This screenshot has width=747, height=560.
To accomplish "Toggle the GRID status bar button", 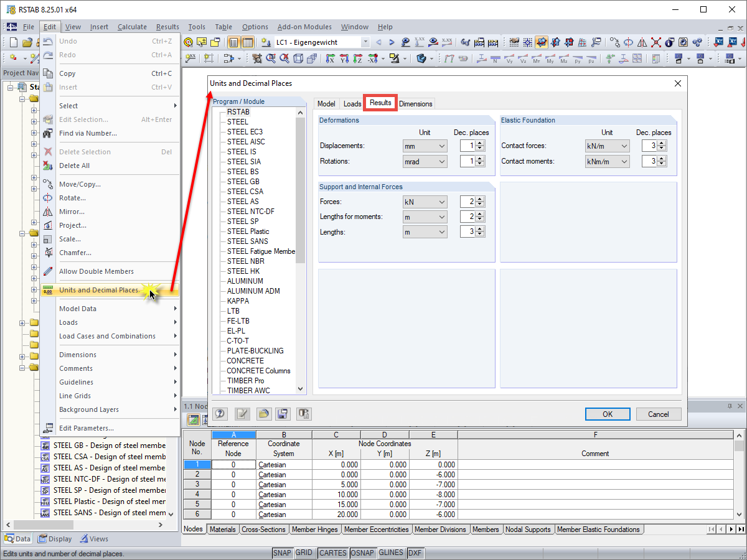I will click(x=304, y=553).
